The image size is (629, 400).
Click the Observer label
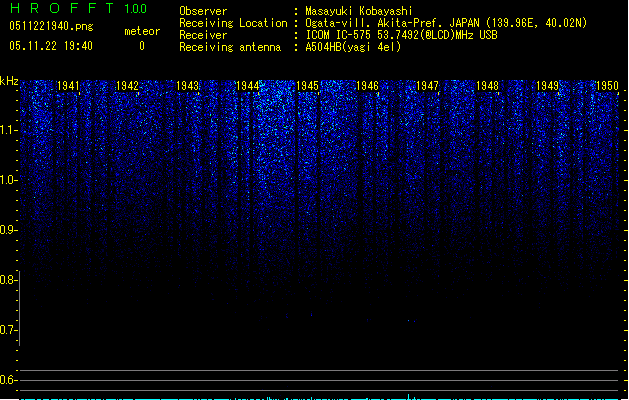point(203,11)
